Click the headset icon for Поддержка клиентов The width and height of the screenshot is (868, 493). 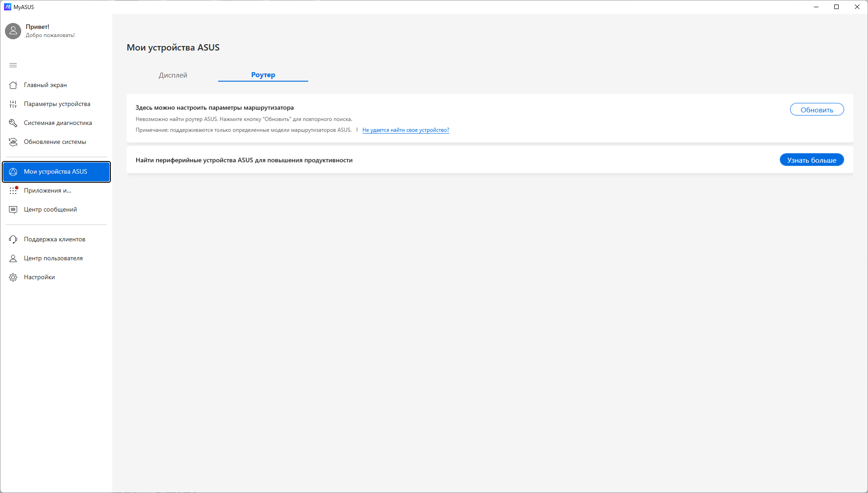pyautogui.click(x=13, y=240)
